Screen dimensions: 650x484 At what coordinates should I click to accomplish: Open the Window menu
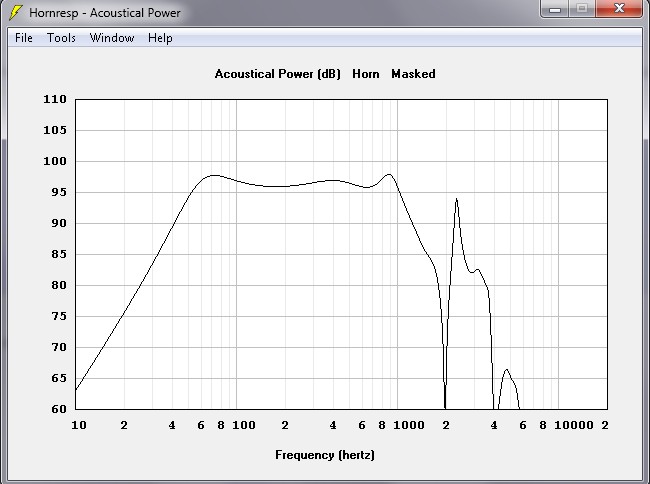click(112, 38)
